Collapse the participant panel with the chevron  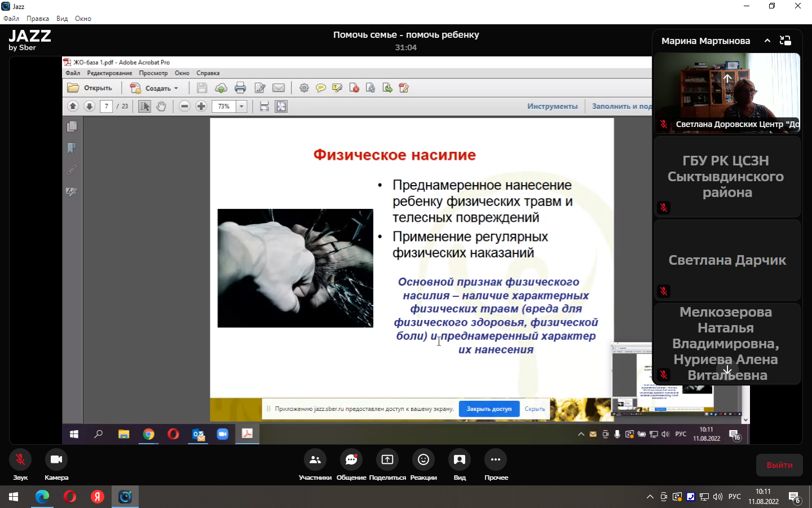point(767,41)
